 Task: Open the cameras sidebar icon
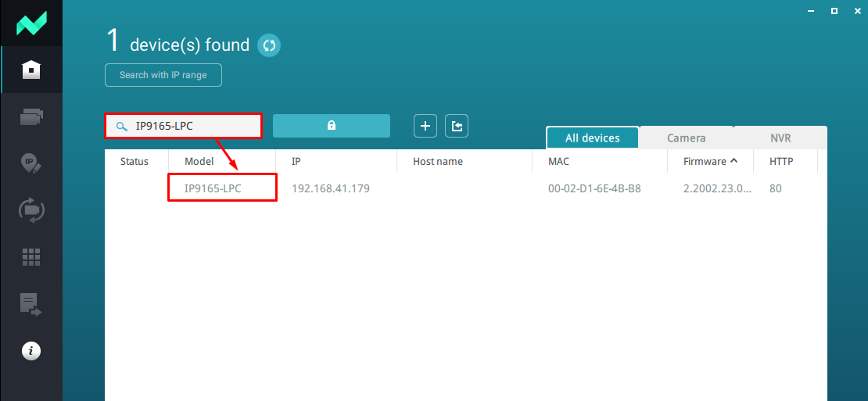click(x=31, y=116)
